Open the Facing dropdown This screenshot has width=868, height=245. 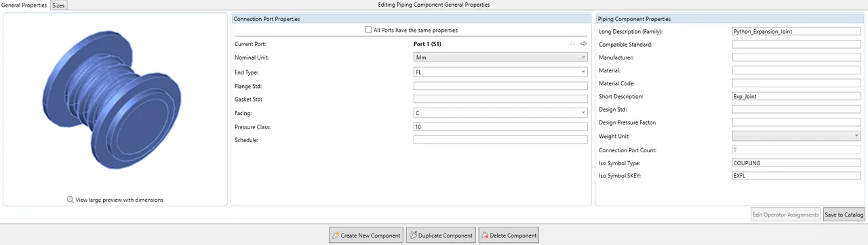pyautogui.click(x=500, y=112)
